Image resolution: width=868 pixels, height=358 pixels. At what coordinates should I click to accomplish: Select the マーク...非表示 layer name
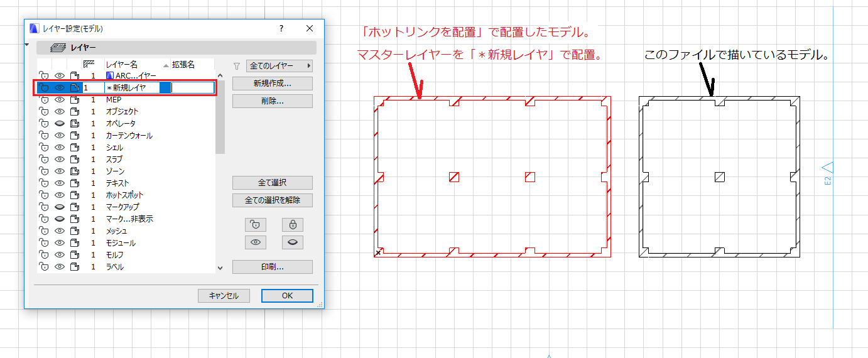[129, 219]
